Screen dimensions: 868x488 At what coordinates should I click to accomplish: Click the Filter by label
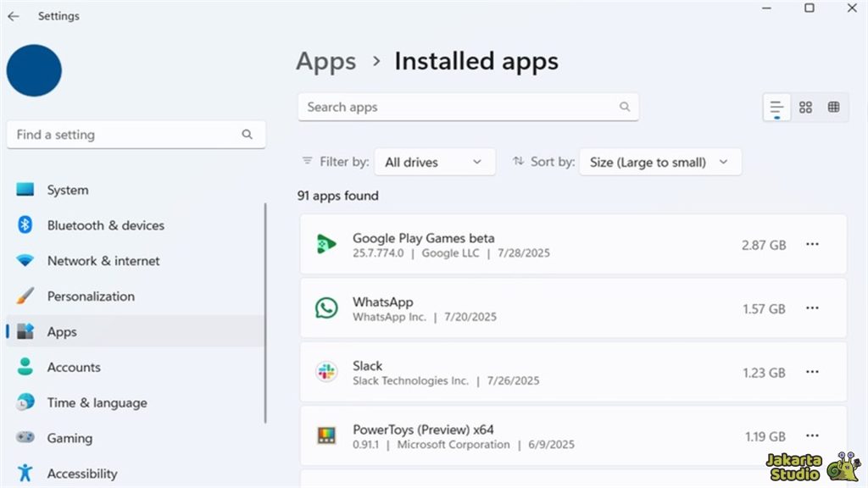(344, 162)
